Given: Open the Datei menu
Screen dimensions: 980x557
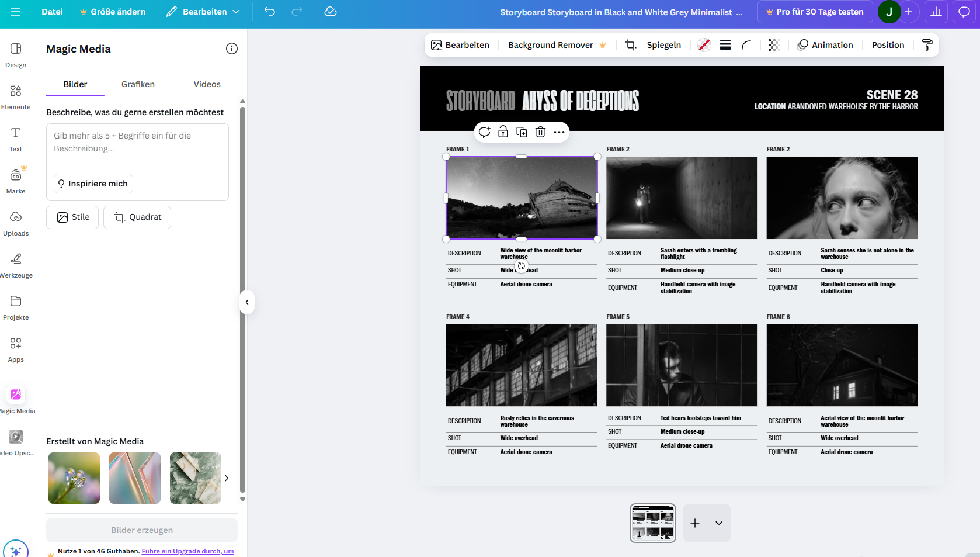Looking at the screenshot, I should pyautogui.click(x=52, y=12).
